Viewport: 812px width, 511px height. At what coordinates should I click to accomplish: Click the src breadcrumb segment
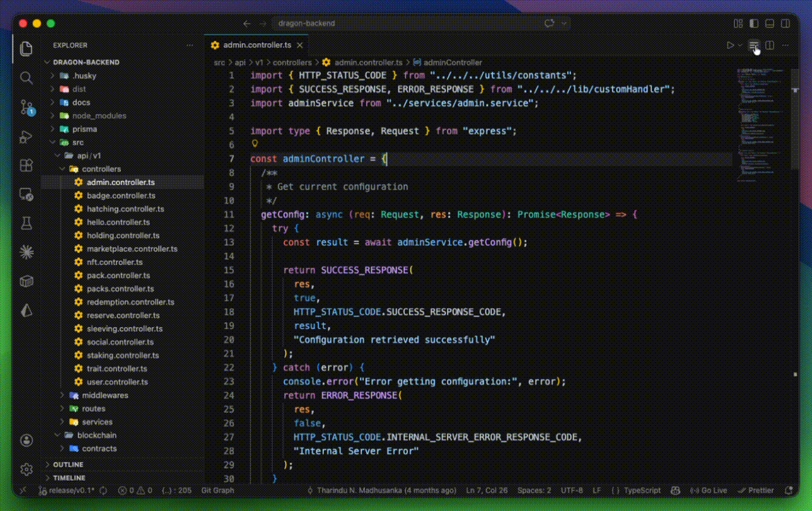click(219, 62)
